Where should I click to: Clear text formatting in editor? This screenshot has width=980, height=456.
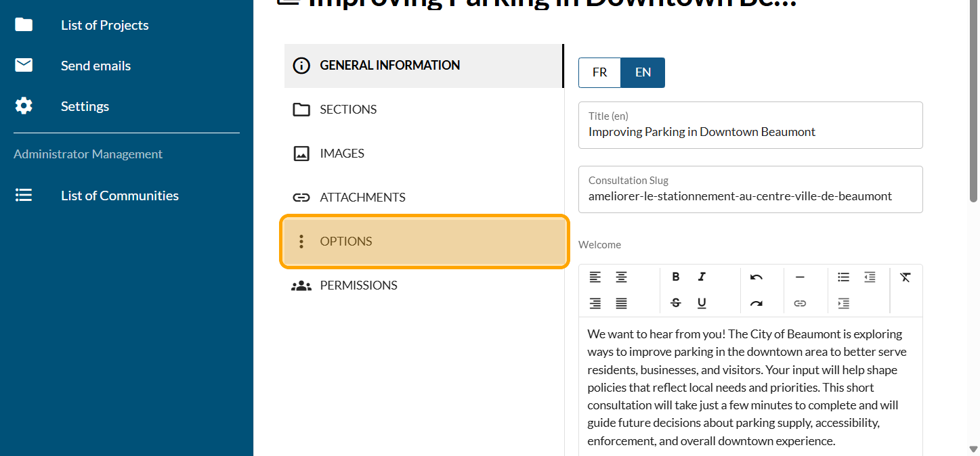[x=906, y=277]
